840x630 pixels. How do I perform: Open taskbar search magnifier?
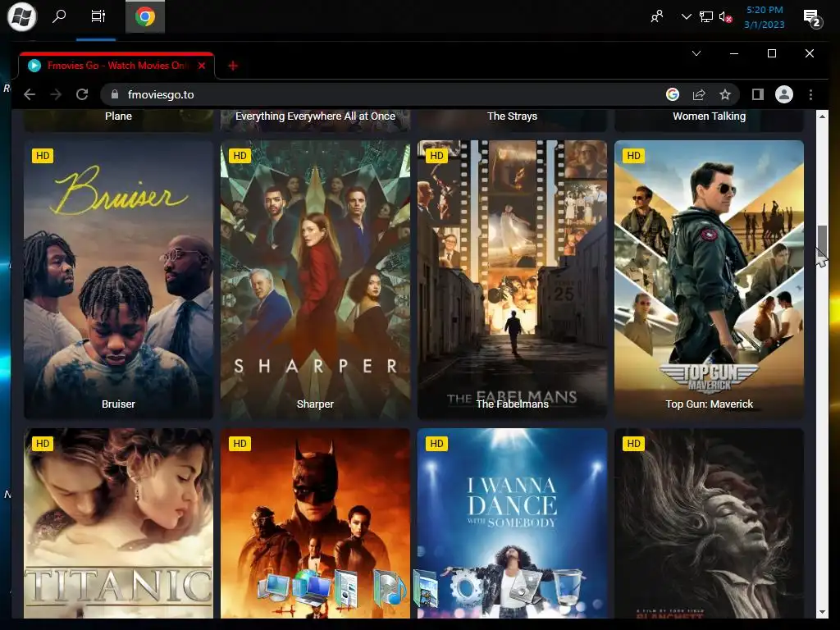pyautogui.click(x=59, y=16)
